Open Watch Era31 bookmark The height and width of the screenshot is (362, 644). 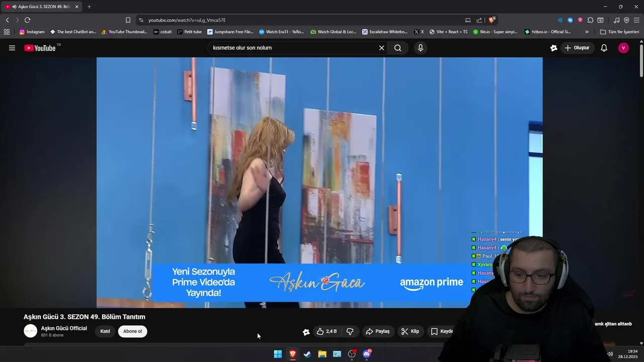(x=282, y=32)
